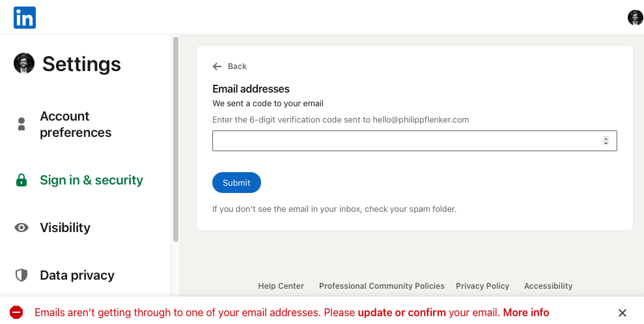Click the stepper arrows in code field
This screenshot has height=324, width=644.
[x=606, y=141]
